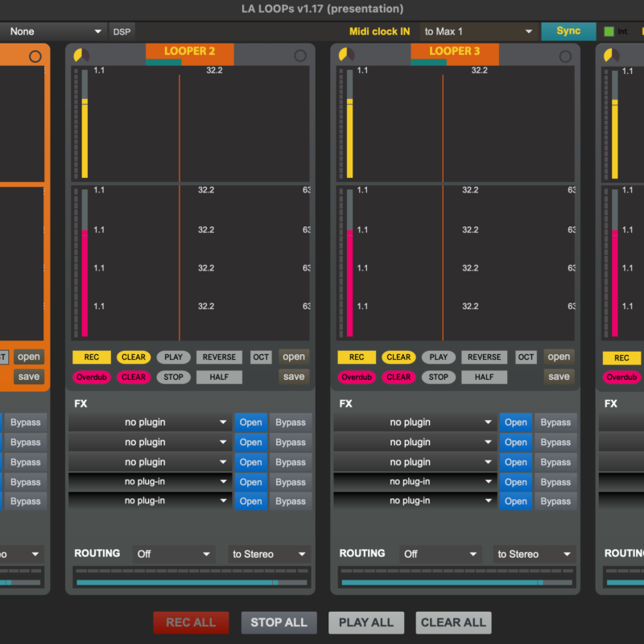Enable the green Int checkbox
Screen dimensions: 644x644
pos(609,31)
